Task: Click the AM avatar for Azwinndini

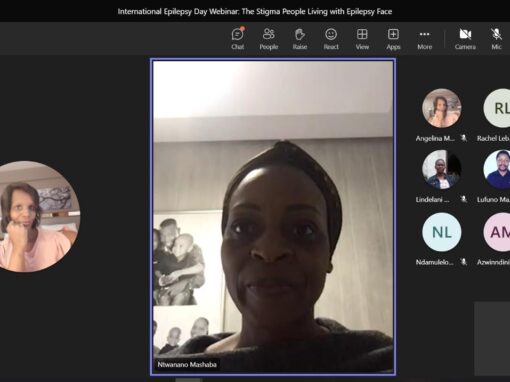Action: [498, 232]
